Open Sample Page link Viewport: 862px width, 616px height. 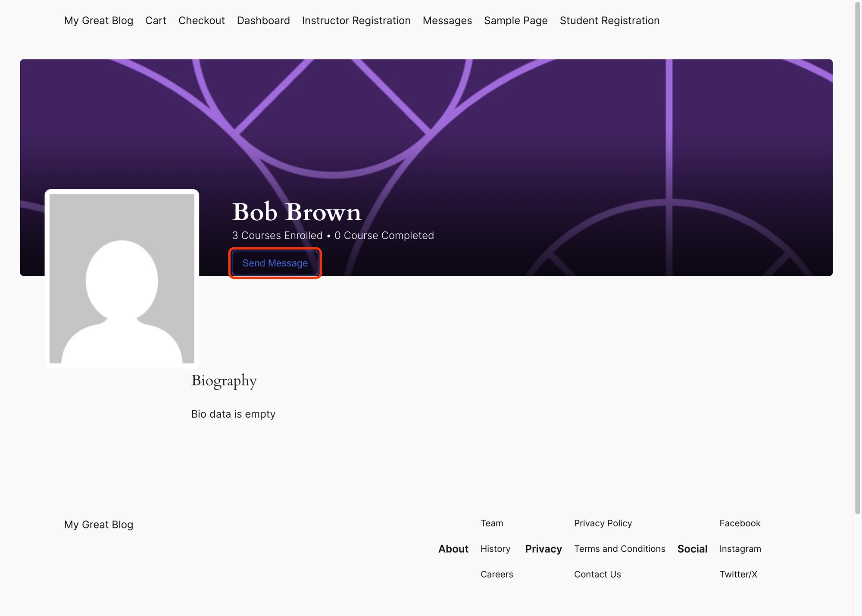tap(516, 21)
